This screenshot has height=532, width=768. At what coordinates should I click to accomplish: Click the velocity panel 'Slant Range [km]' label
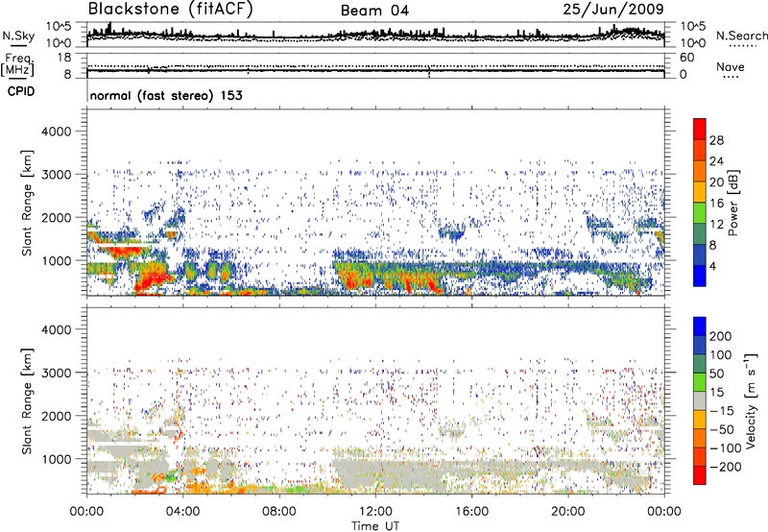pos(27,401)
